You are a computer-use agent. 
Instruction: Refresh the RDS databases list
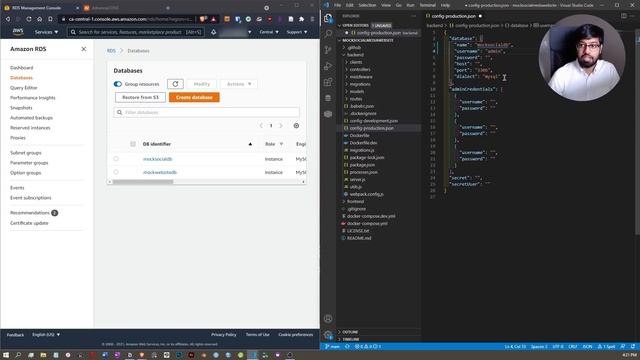click(x=175, y=84)
